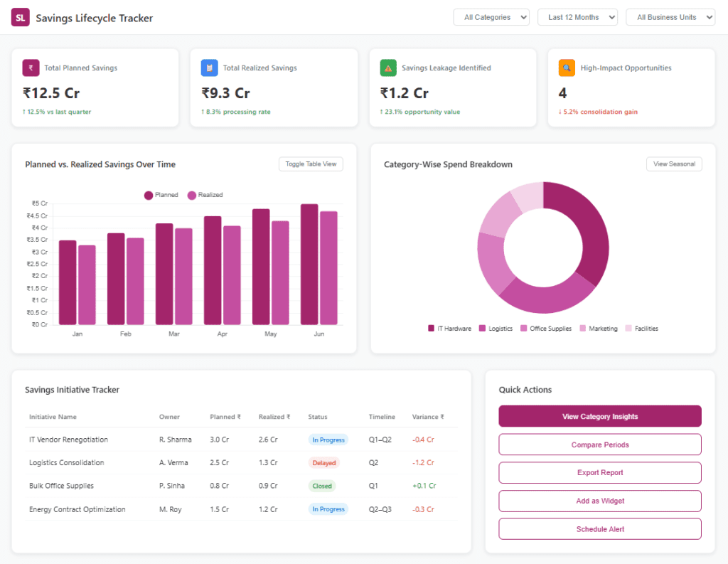Screen dimensions: 728x564
Task: Click the clipboard icon on Total Realized Savings
Action: 210,68
